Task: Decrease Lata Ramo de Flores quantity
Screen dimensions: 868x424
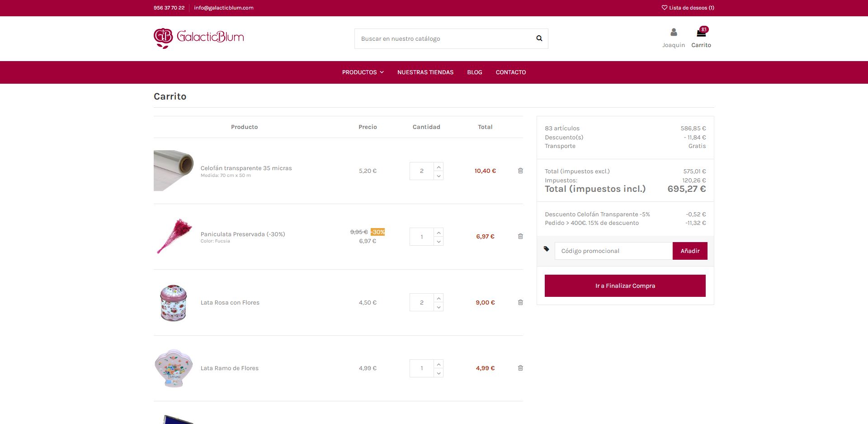Action: [x=439, y=373]
